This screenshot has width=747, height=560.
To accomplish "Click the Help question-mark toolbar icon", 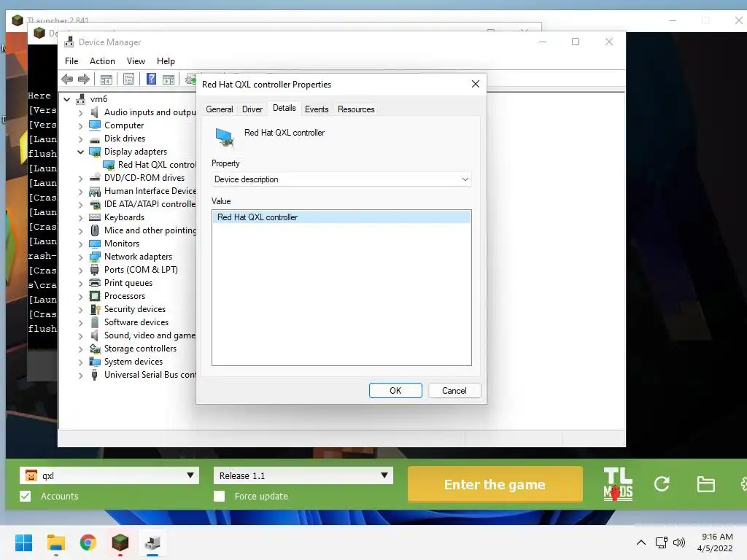I will 151,79.
